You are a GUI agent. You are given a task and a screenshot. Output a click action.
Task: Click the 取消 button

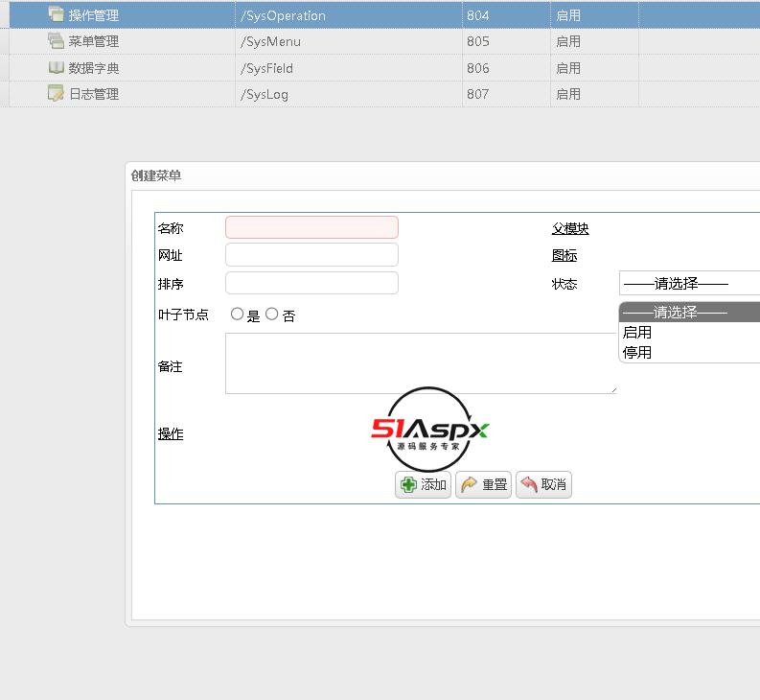[543, 484]
